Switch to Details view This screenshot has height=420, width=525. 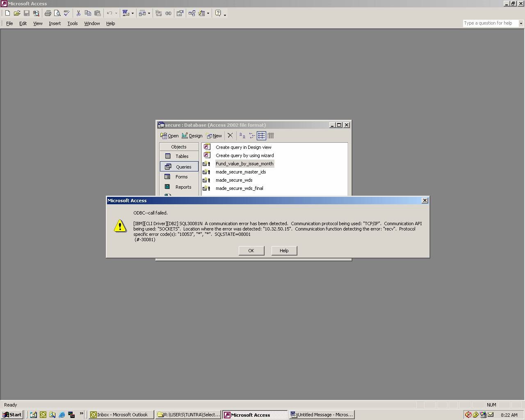(271, 136)
